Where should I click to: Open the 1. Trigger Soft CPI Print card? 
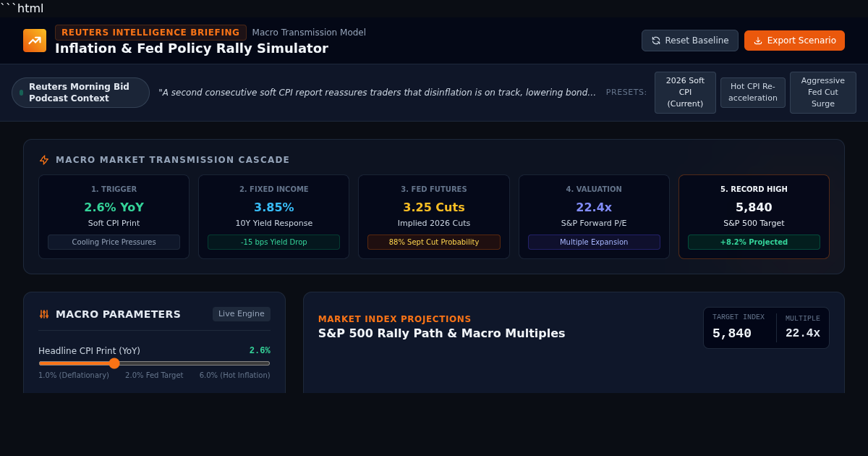[114, 217]
